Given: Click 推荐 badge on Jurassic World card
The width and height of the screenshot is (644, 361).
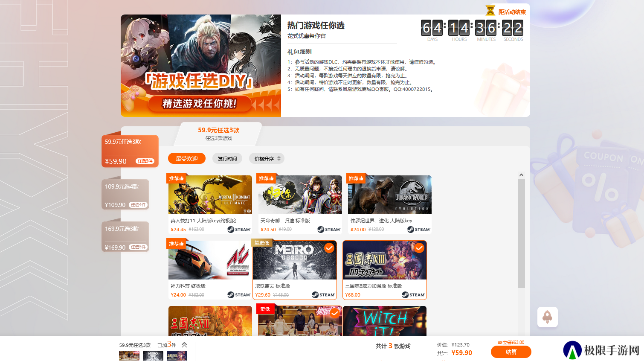Looking at the screenshot, I should 356,178.
